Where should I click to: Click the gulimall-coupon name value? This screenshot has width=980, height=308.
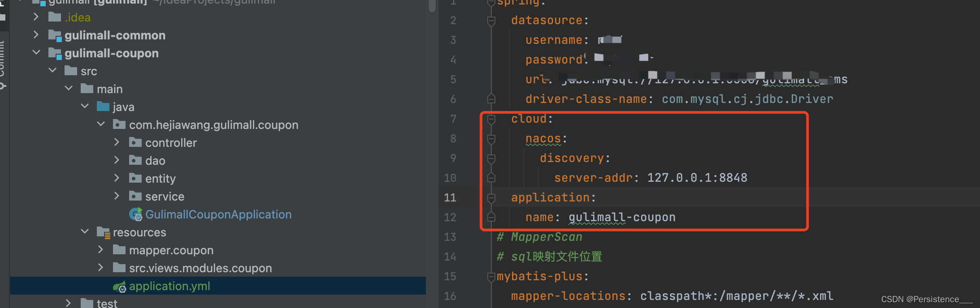[x=622, y=217]
